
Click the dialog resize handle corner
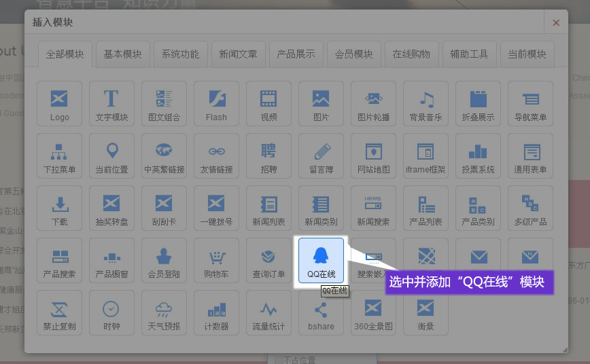tap(564, 349)
